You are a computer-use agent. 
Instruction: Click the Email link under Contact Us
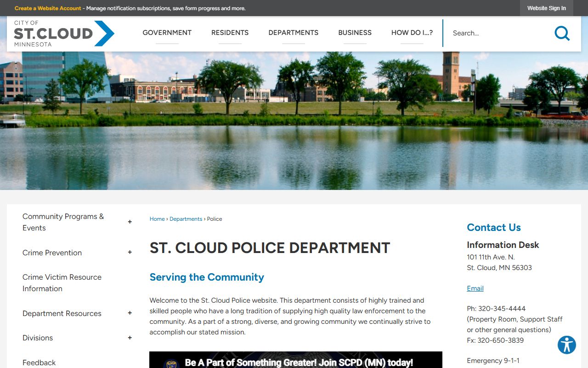coord(475,288)
